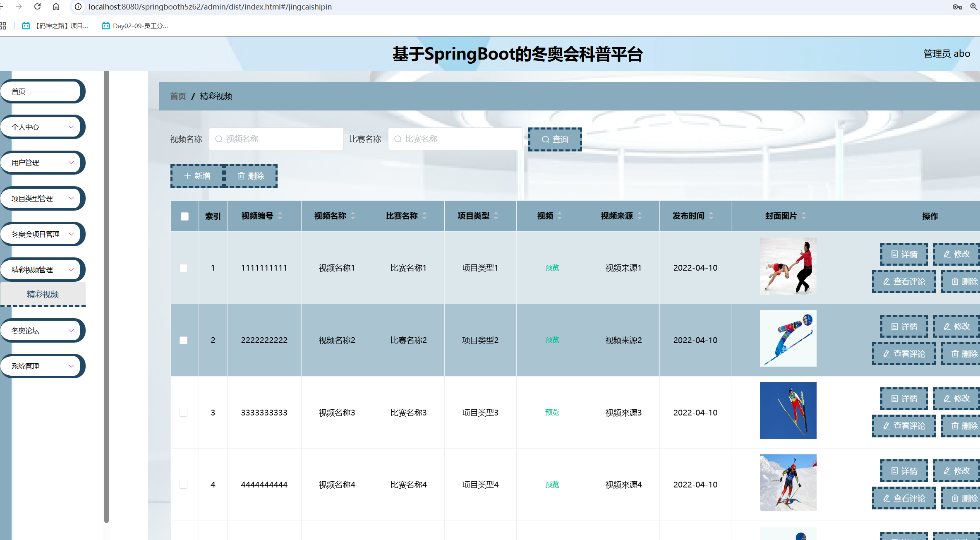980x540 pixels.
Task: Open the password key icon in address bar
Action: [957, 7]
